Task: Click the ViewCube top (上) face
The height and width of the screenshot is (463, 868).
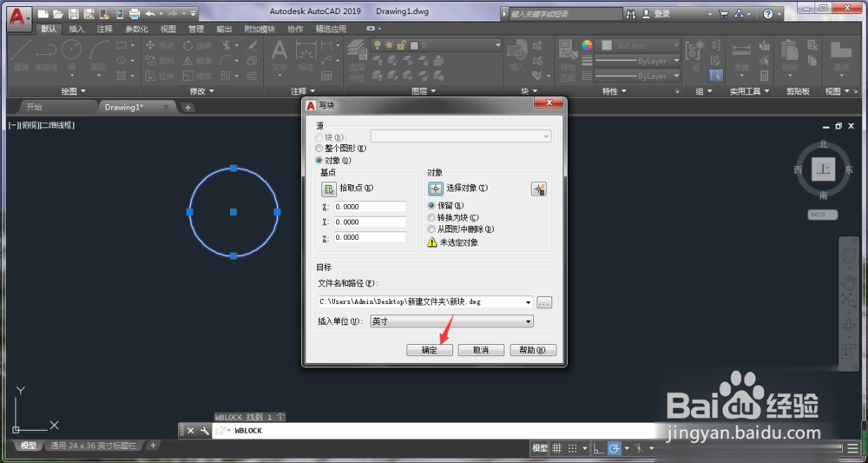Action: click(823, 169)
